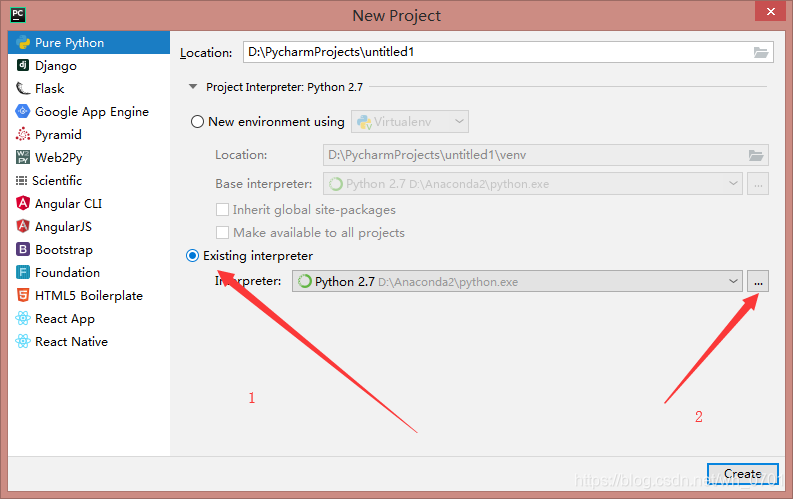Click the ellipsis button beside existing Interpreter
Screen dimensions: 793x499
coord(758,282)
